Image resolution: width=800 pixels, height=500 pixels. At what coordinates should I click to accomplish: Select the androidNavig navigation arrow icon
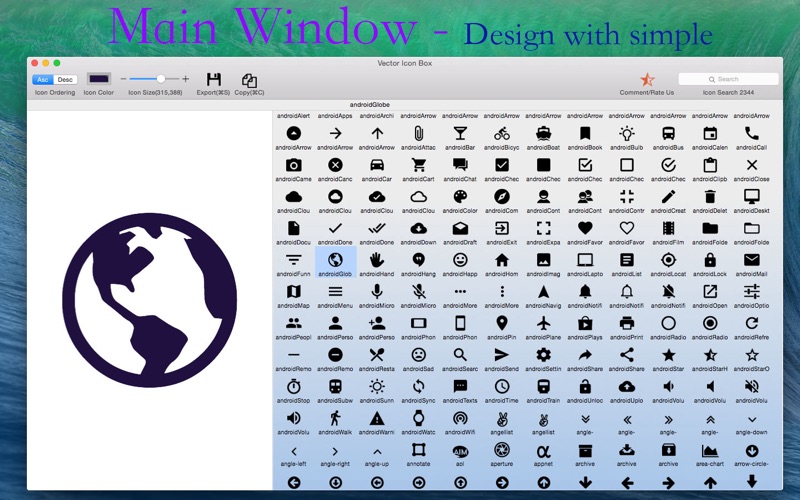(x=543, y=292)
